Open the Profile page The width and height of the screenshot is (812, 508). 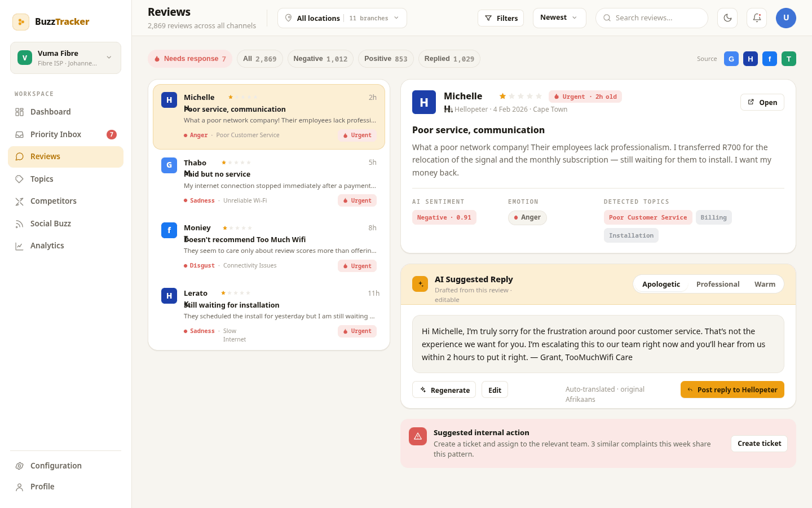pyautogui.click(x=65, y=487)
